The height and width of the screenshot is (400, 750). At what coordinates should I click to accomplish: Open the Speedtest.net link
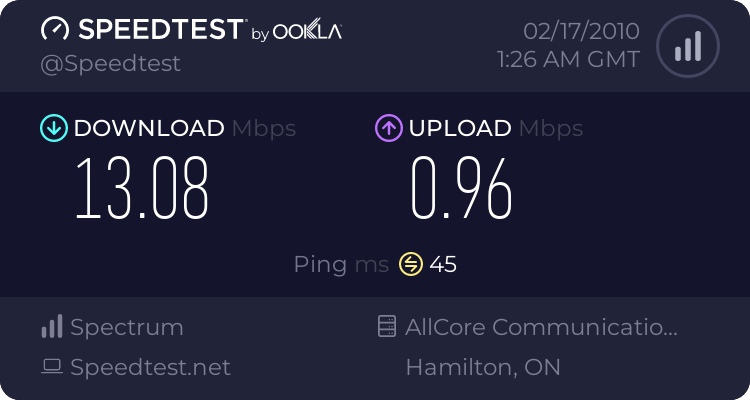[150, 367]
